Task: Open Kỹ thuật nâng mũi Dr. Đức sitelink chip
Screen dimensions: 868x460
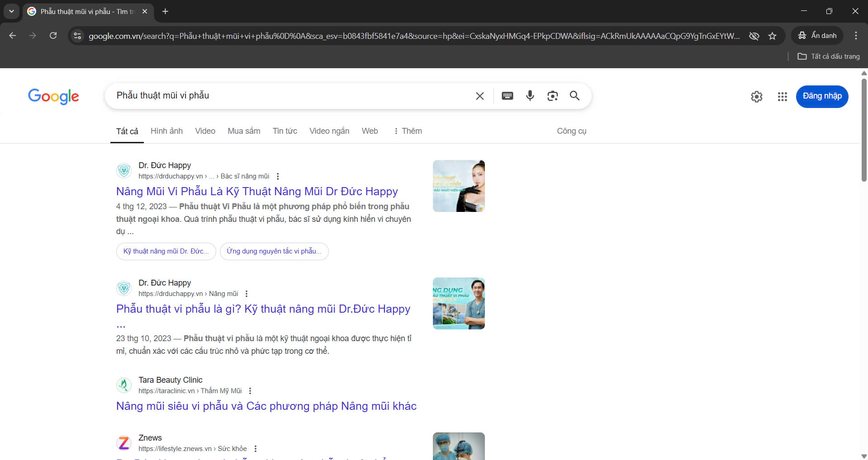Action: [166, 251]
